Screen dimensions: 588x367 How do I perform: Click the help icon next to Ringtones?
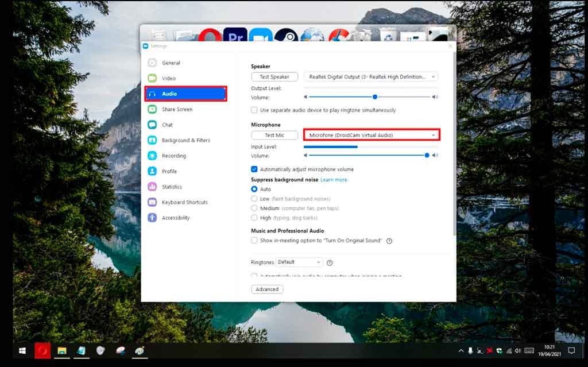point(330,263)
